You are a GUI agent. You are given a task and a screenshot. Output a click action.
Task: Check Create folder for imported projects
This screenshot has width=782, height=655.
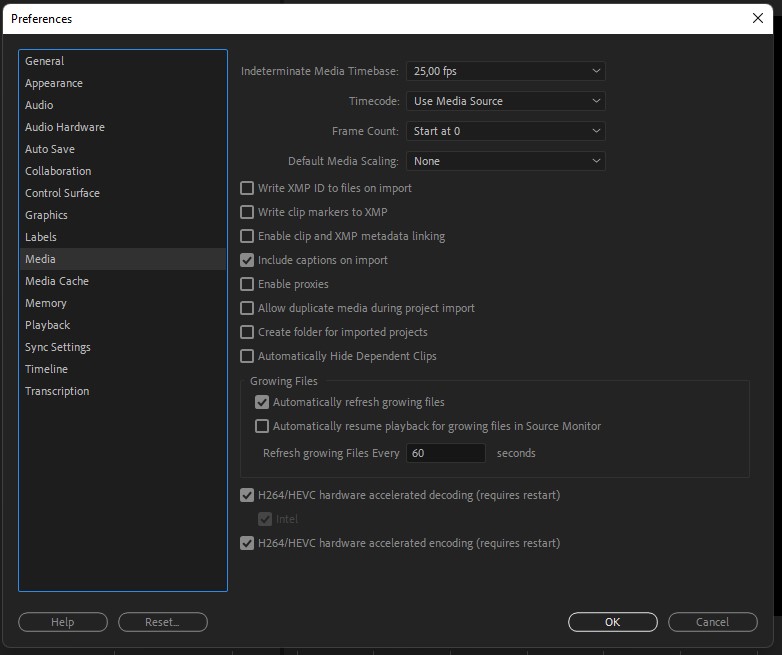click(247, 331)
